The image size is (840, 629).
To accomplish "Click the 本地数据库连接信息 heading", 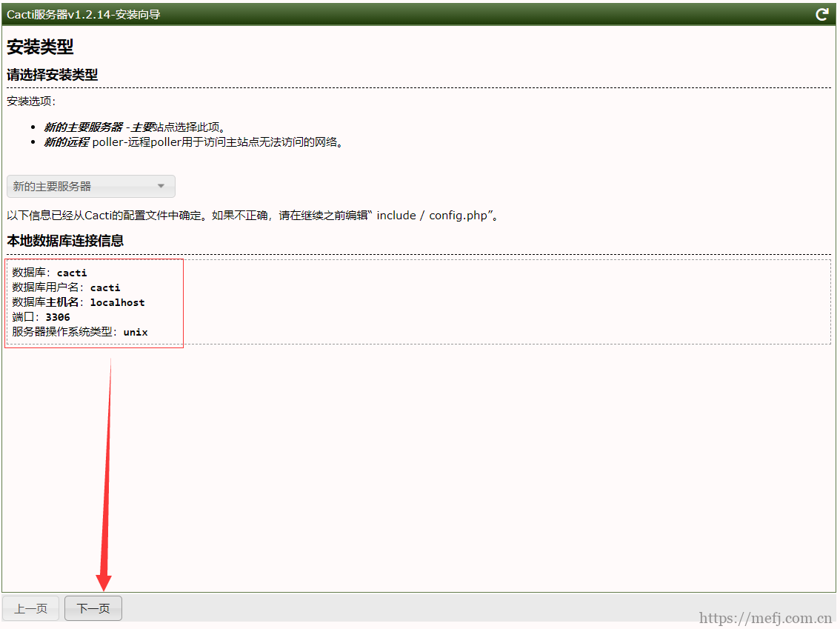I will click(65, 241).
